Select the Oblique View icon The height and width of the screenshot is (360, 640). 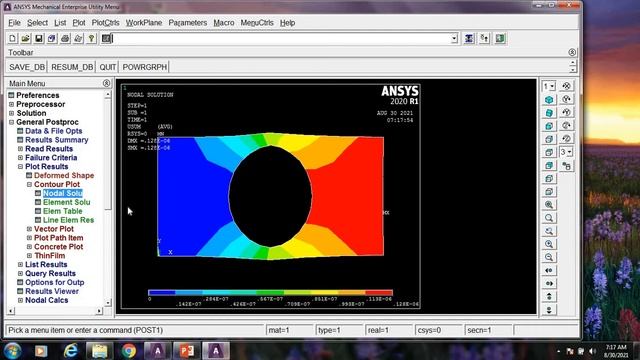[x=549, y=113]
